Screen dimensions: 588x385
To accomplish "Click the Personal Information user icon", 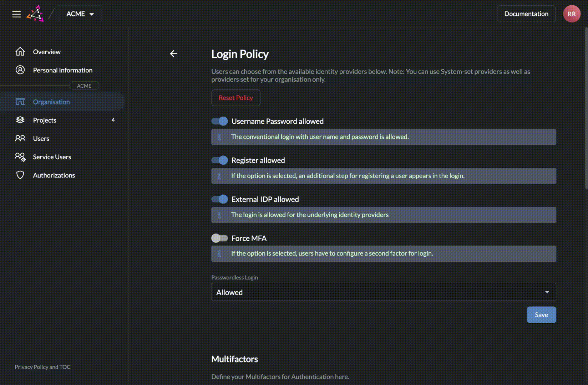I will tap(20, 70).
